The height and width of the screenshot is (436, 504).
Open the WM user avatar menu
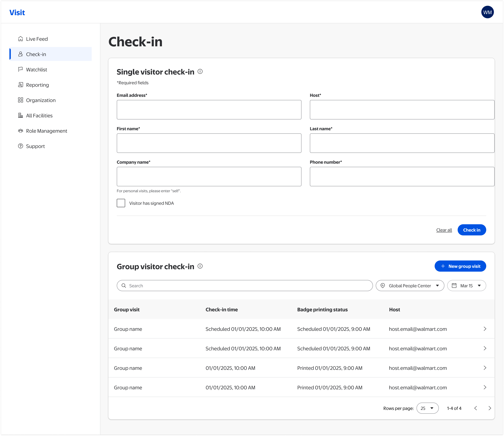tap(487, 12)
